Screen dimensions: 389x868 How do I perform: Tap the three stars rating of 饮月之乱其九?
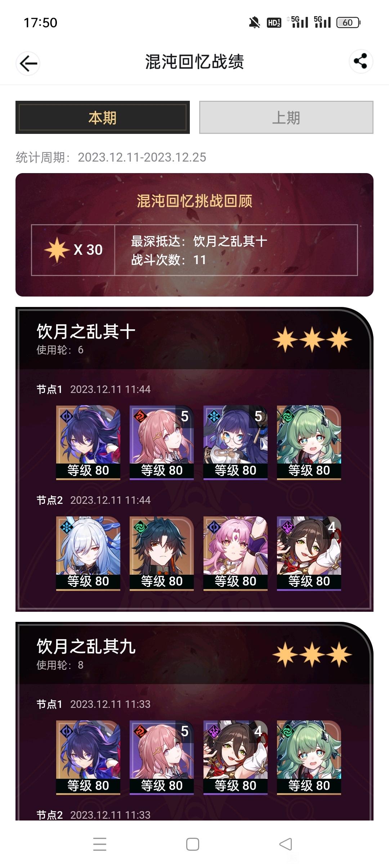pyautogui.click(x=312, y=654)
